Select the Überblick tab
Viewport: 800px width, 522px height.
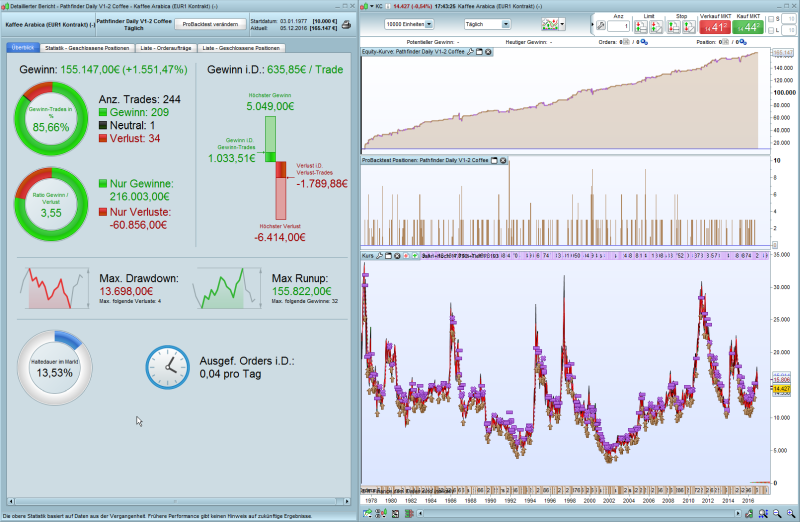pos(23,47)
